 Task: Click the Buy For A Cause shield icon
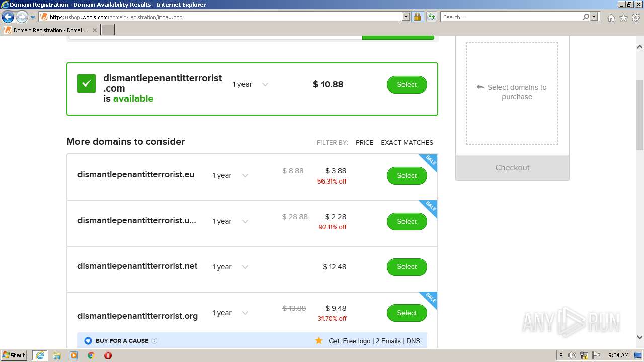point(88,341)
